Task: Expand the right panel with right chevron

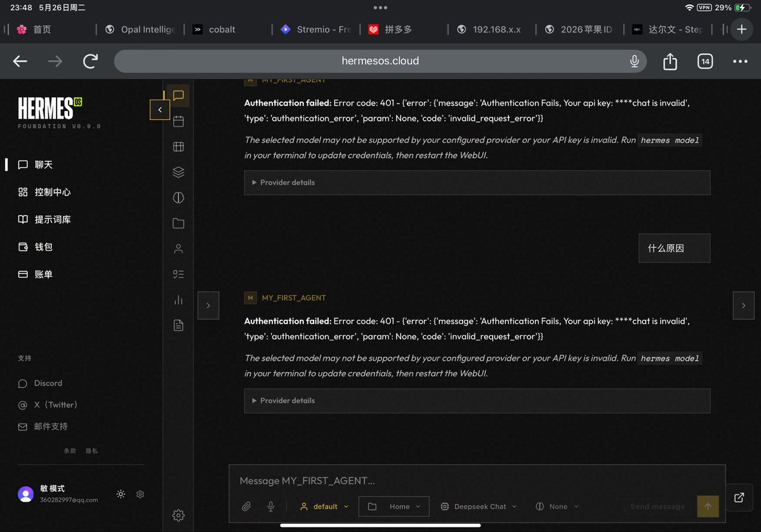Action: click(x=743, y=305)
